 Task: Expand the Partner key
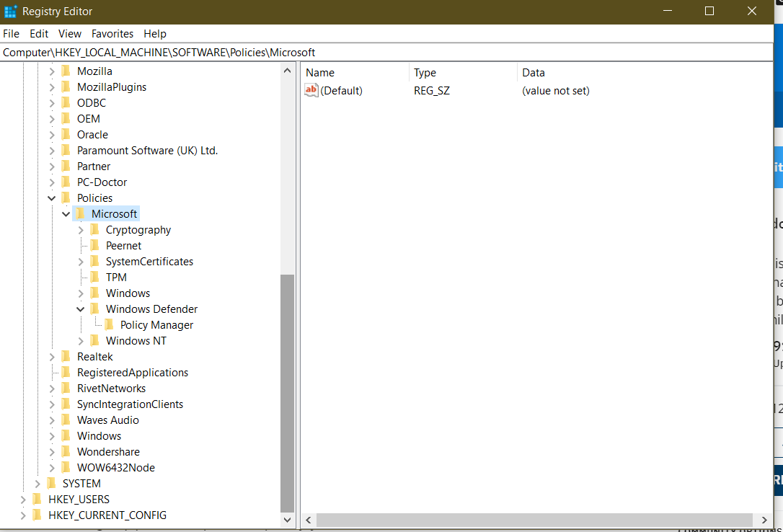51,167
